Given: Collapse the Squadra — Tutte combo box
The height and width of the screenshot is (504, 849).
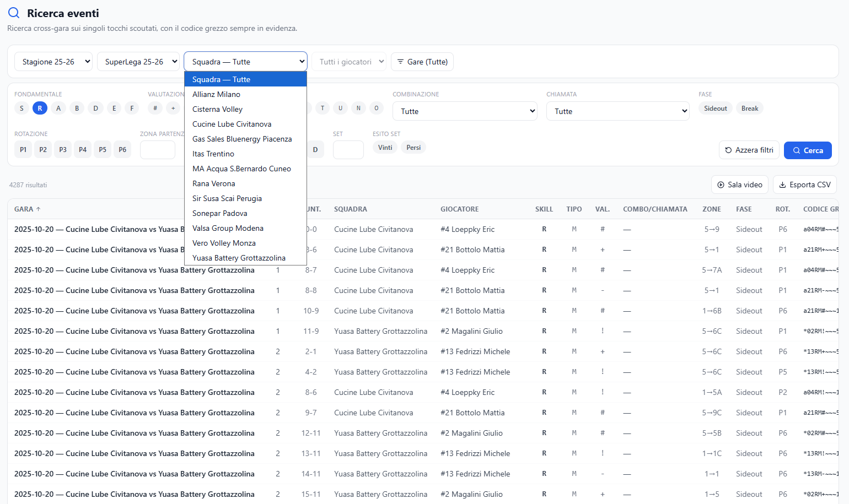Looking at the screenshot, I should pyautogui.click(x=245, y=62).
